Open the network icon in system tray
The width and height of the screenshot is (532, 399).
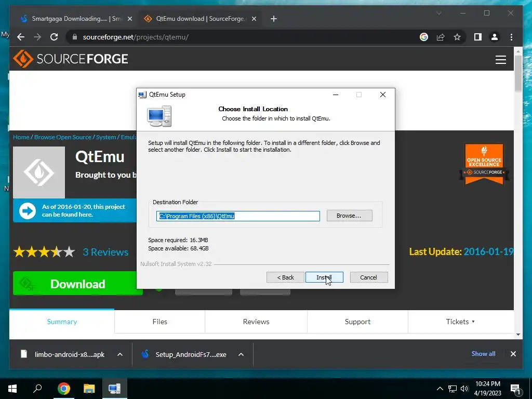click(453, 389)
